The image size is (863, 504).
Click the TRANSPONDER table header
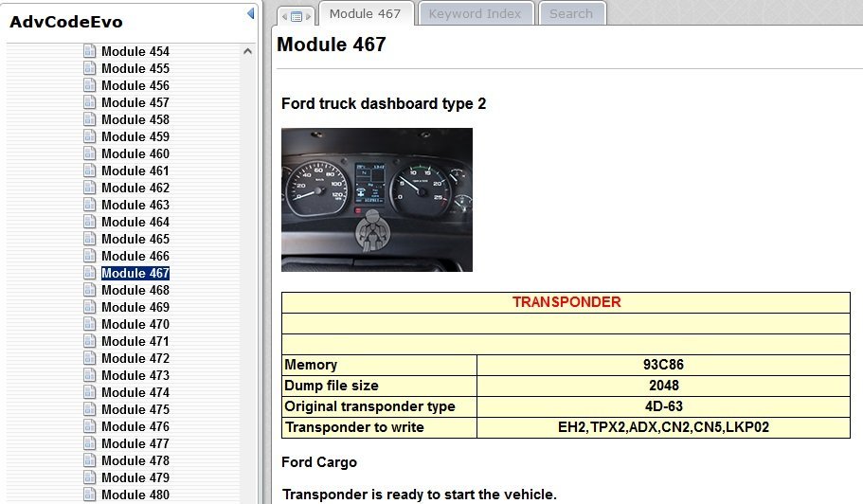pyautogui.click(x=566, y=302)
